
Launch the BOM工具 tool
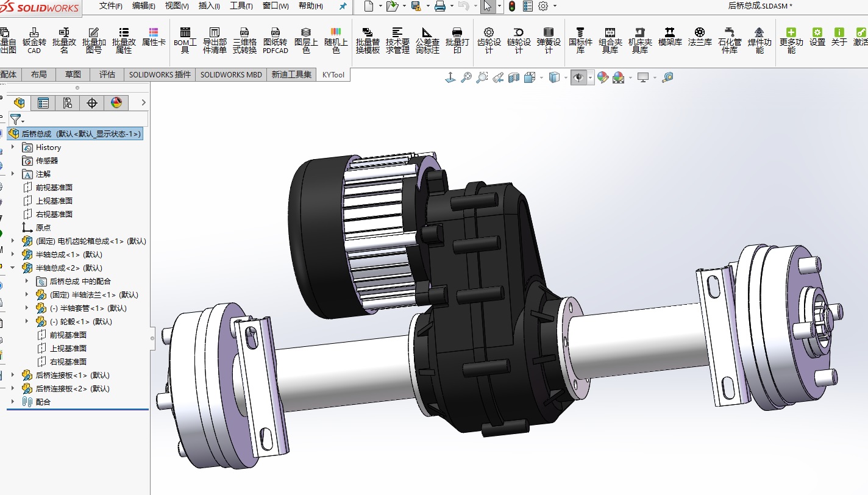[x=185, y=40]
